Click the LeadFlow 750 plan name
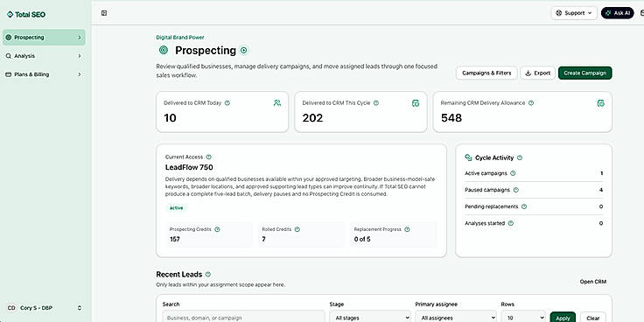 (189, 168)
